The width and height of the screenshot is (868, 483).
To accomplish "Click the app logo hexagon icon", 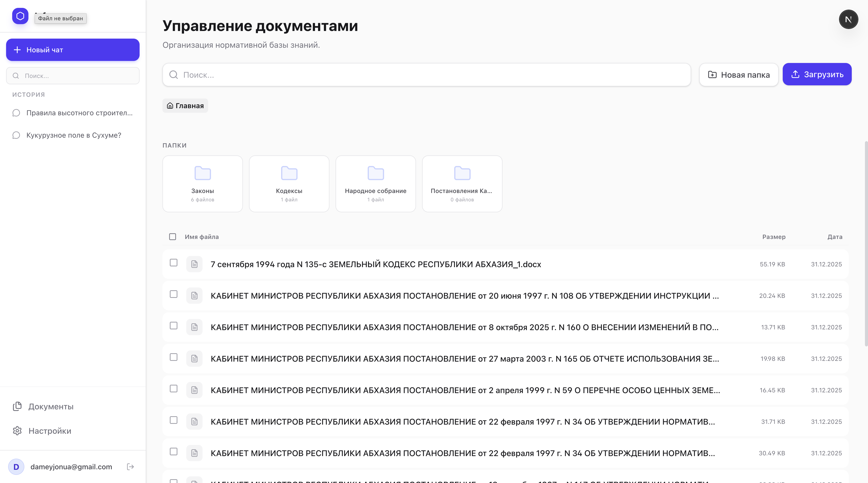I will 20,15.
